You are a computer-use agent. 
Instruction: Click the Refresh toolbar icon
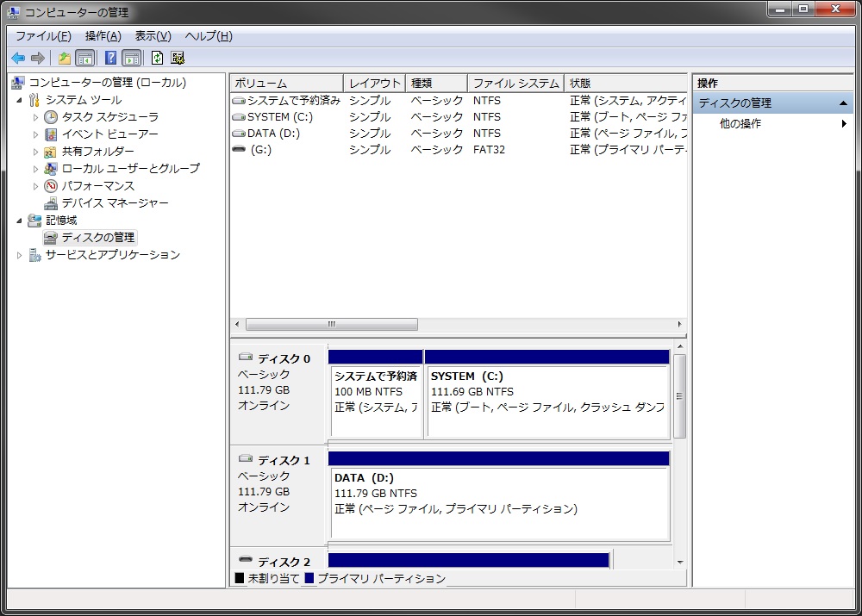tap(157, 58)
